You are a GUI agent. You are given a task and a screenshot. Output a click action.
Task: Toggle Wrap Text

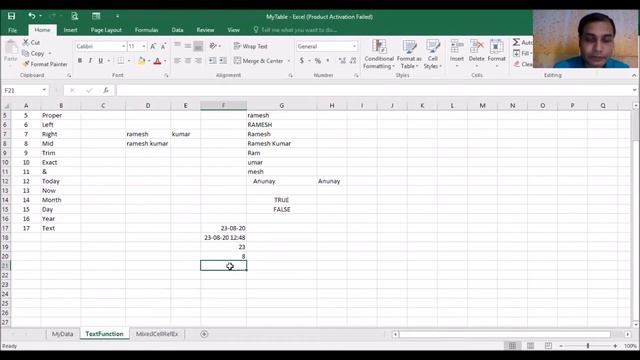tap(251, 46)
